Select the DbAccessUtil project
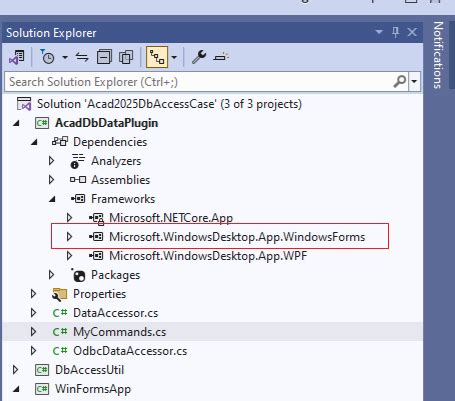 pyautogui.click(x=89, y=370)
